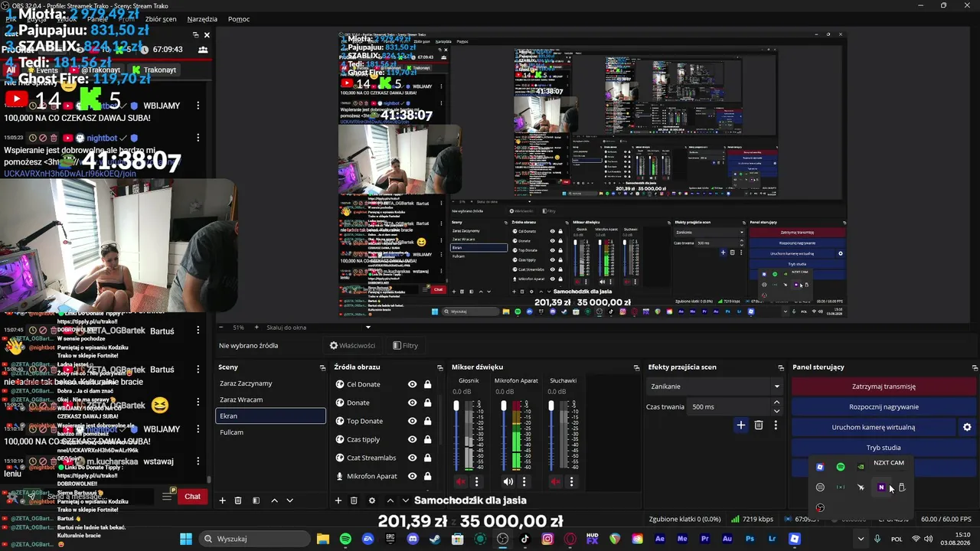Click Tryb studia button
The width and height of the screenshot is (980, 551).
pos(884,448)
